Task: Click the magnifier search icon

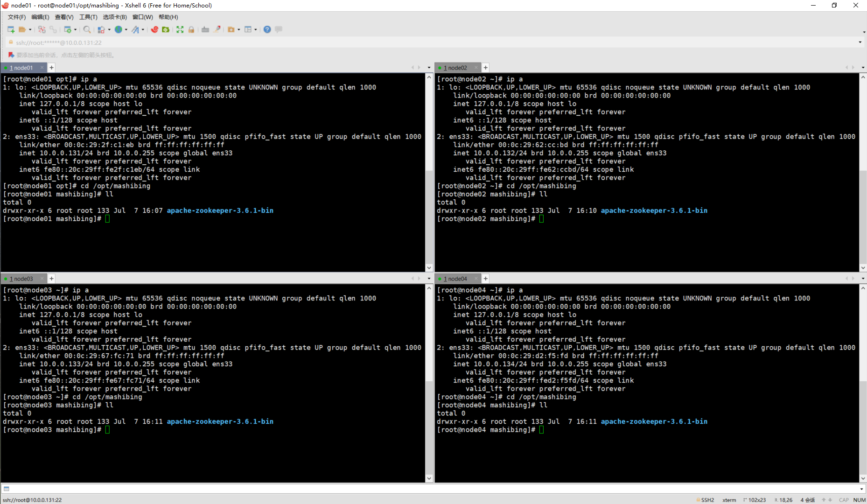Action: pyautogui.click(x=87, y=29)
